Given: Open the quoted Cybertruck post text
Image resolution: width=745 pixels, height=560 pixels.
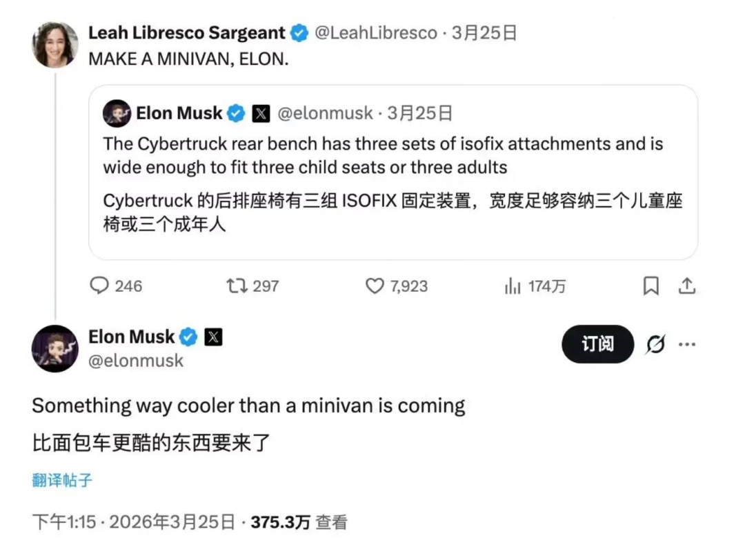Looking at the screenshot, I should point(383,155).
